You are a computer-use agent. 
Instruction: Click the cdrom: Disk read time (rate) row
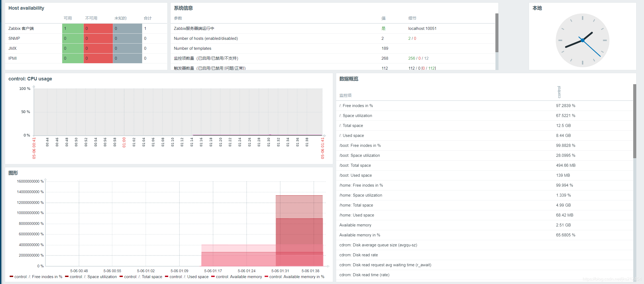(x=484, y=275)
